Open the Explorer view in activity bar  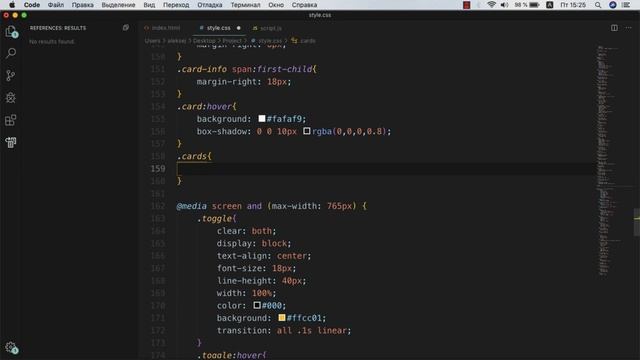[11, 31]
